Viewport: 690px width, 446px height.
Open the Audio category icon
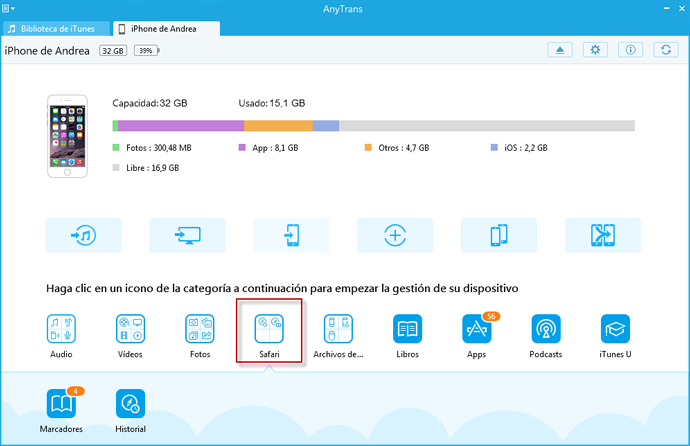tap(61, 329)
